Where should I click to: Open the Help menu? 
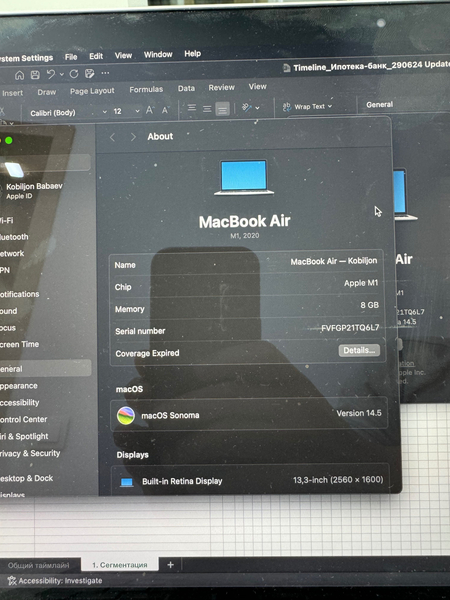click(x=192, y=54)
